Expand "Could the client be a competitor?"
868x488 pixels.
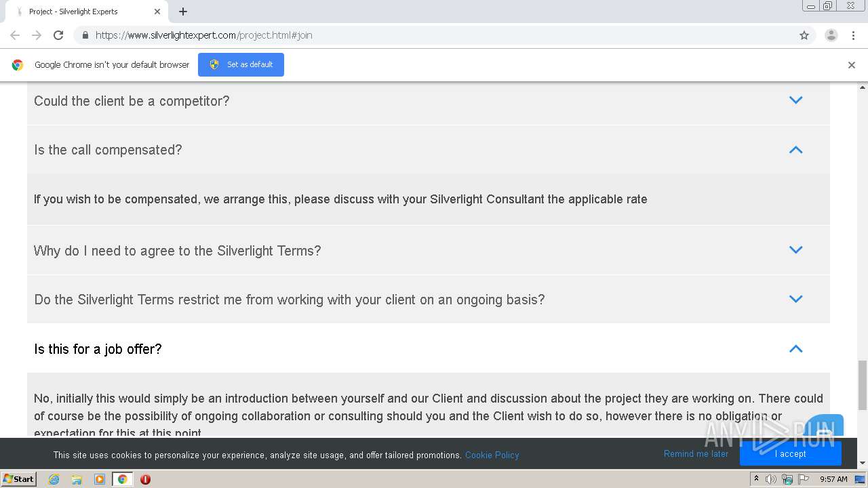(x=795, y=100)
